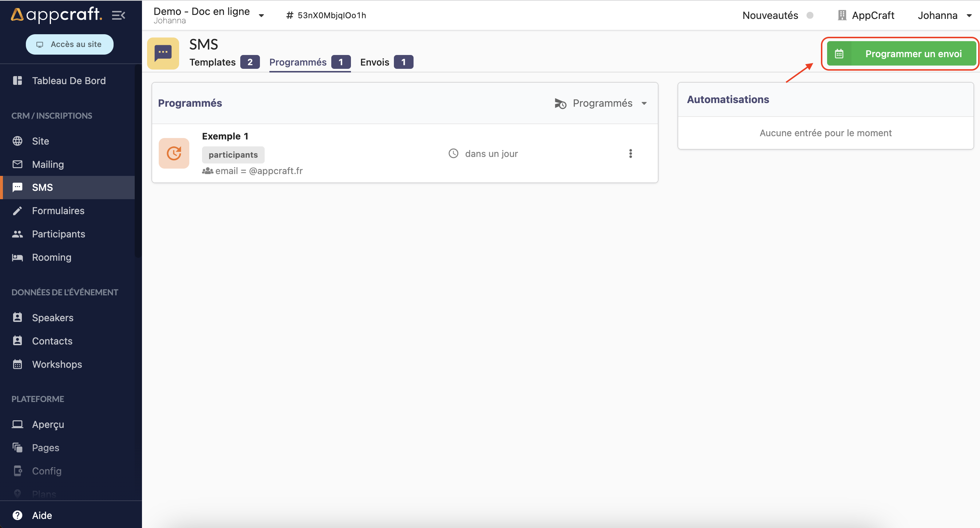The width and height of the screenshot is (980, 528).
Task: Go to Rooming in the sidebar
Action: pos(51,257)
